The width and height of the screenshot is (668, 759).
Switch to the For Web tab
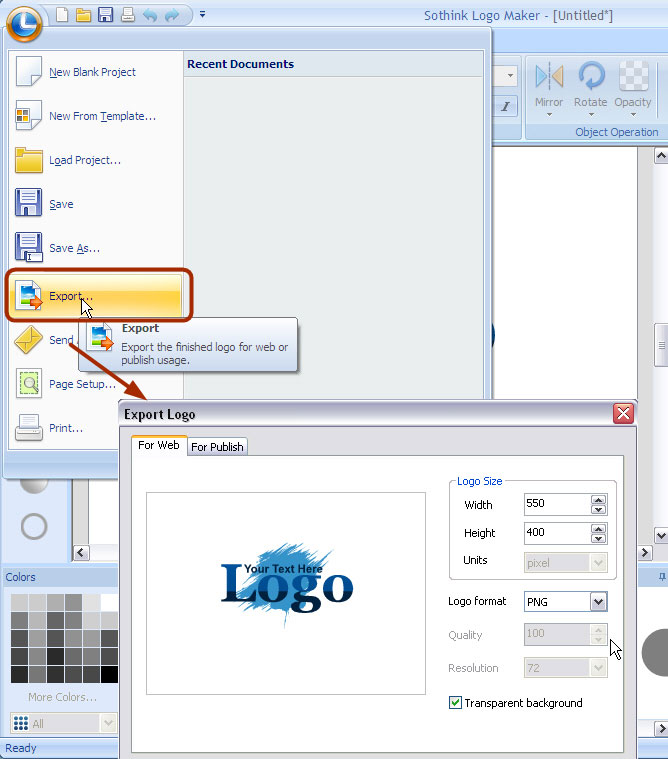coord(159,445)
